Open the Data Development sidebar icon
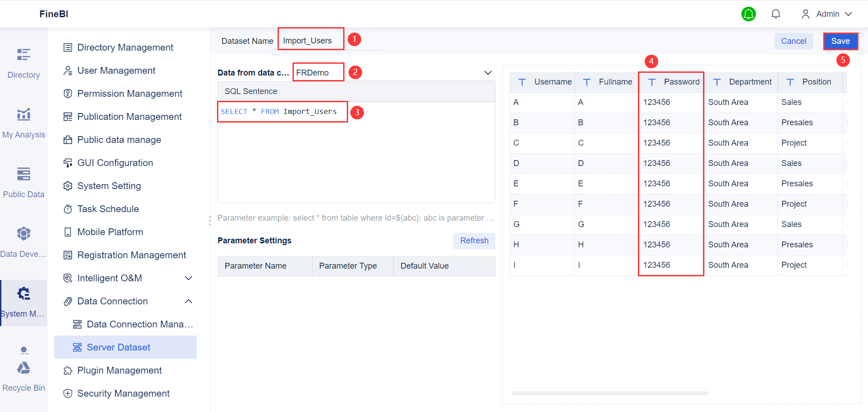The image size is (868, 412). (x=24, y=240)
